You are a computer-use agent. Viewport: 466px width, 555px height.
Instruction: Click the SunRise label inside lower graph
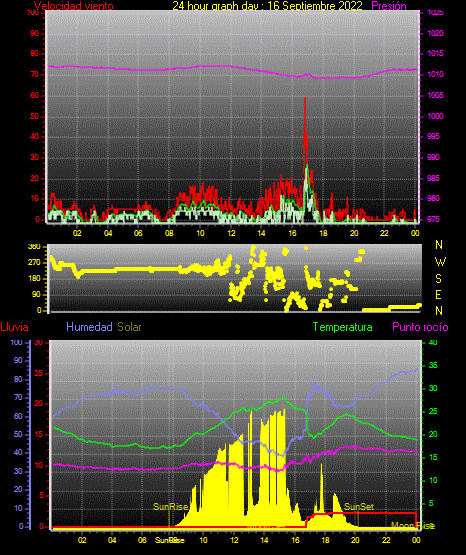170,507
